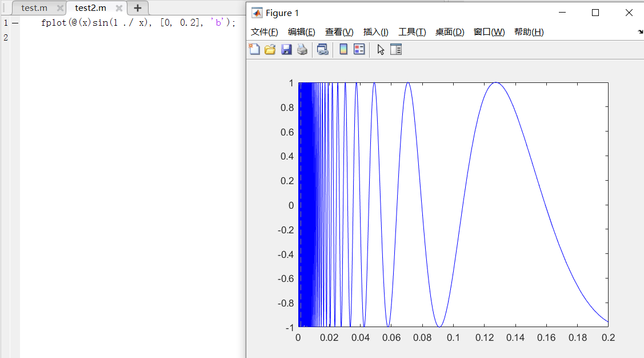Insert legend using toolbar icon
The height and width of the screenshot is (358, 644).
pyautogui.click(x=359, y=50)
